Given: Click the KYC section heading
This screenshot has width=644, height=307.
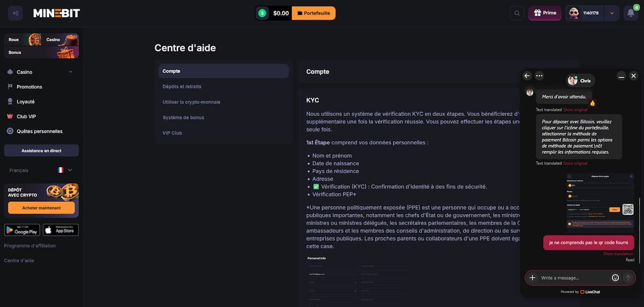Looking at the screenshot, I should point(312,100).
